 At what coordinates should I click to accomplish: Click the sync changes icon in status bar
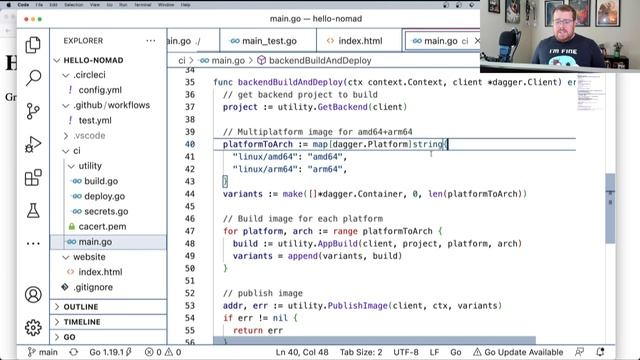(x=73, y=352)
